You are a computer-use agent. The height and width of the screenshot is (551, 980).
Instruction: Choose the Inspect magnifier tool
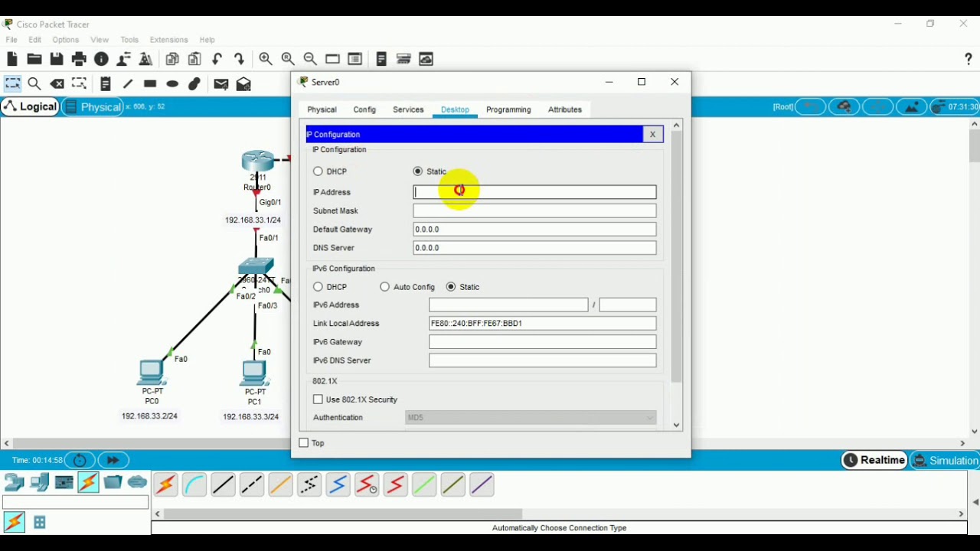pyautogui.click(x=34, y=84)
